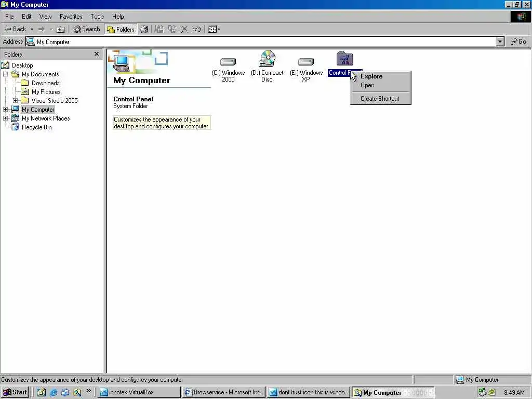532x399 pixels.
Task: Go up one folder level
Action: tap(60, 30)
